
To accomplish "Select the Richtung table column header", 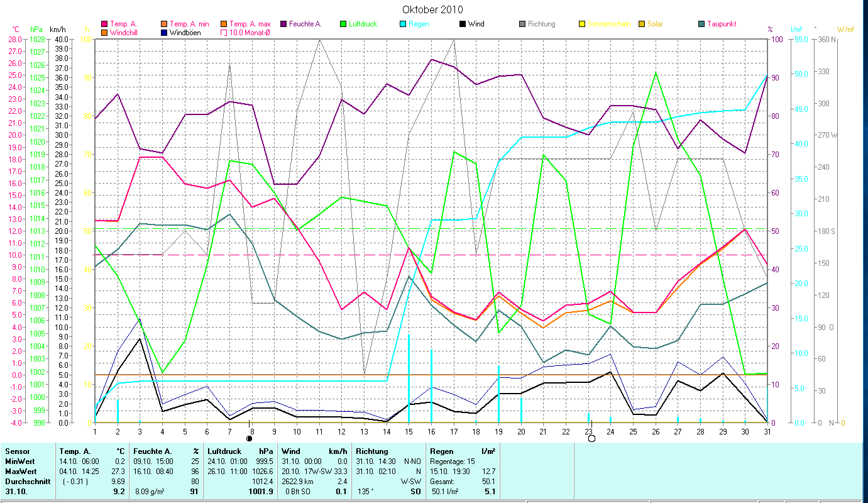I will click(x=373, y=451).
